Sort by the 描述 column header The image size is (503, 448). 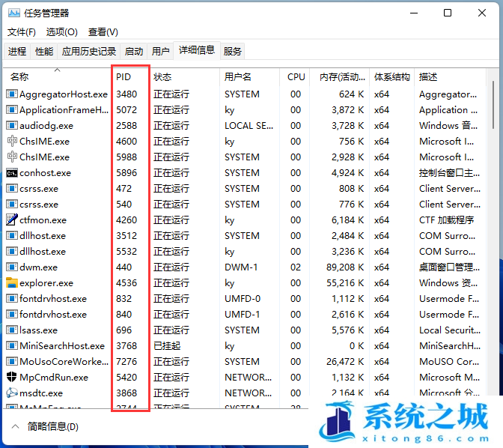pos(450,76)
